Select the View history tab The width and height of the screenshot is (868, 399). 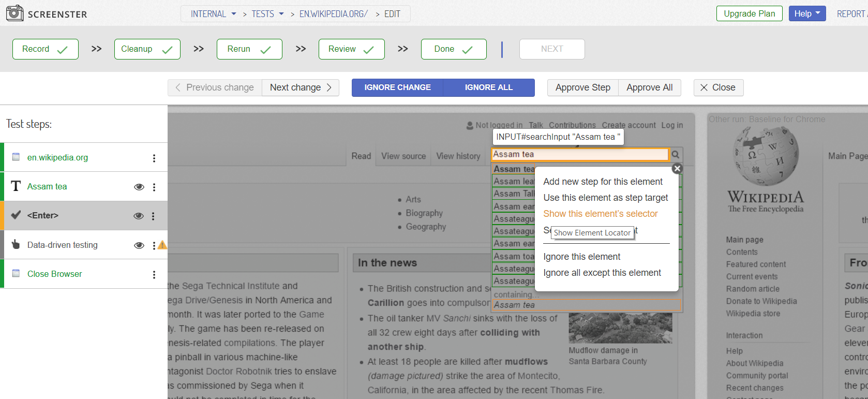[x=458, y=156]
